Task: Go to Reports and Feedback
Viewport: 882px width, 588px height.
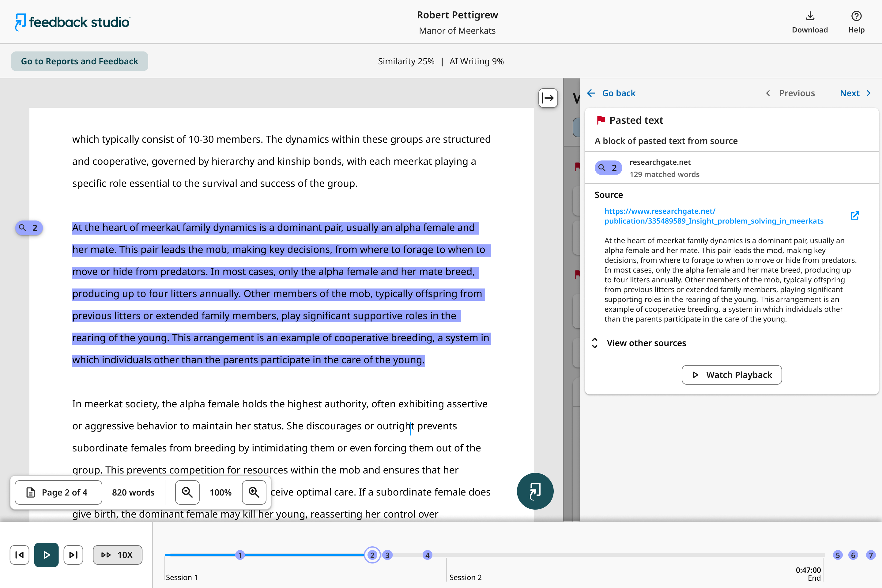Action: point(80,61)
